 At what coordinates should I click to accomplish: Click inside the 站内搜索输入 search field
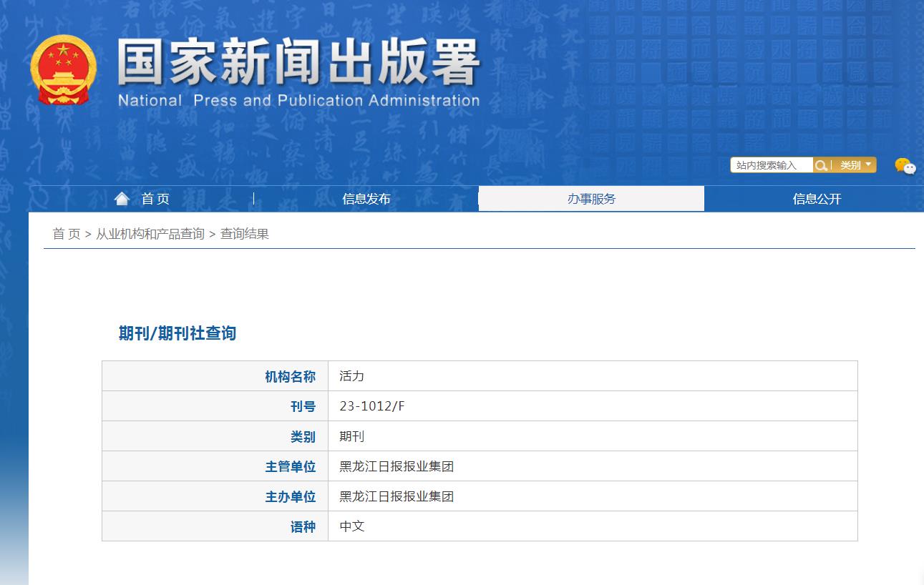tap(772, 164)
